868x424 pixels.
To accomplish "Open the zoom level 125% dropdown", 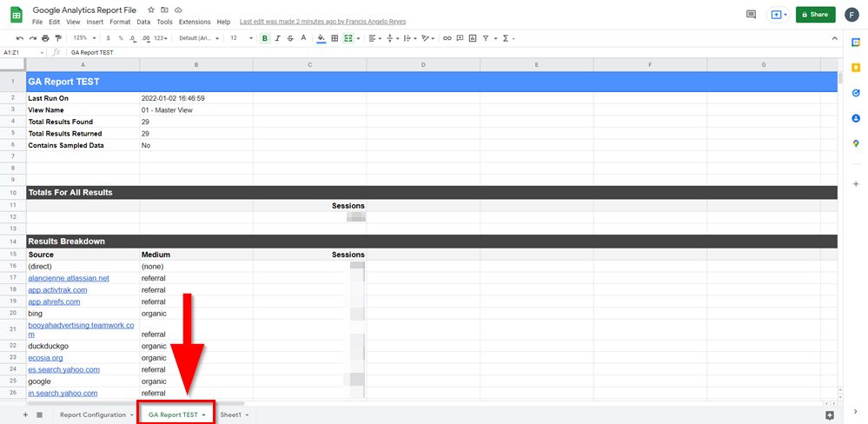I will point(84,38).
